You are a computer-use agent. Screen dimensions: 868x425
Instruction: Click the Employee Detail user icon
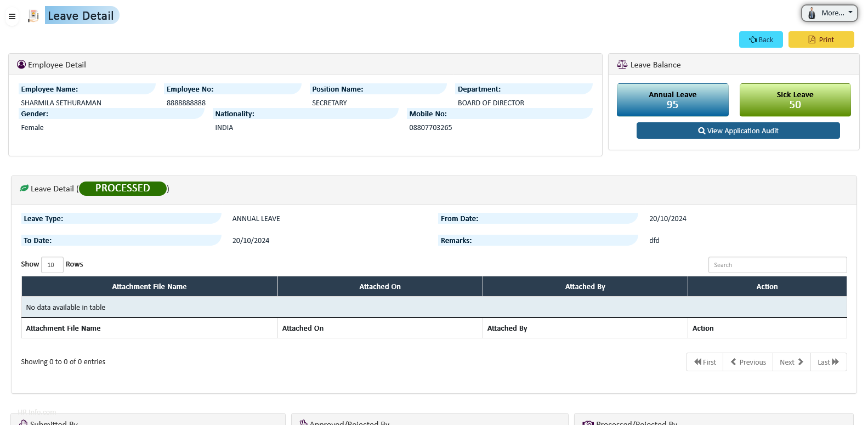coord(21,65)
